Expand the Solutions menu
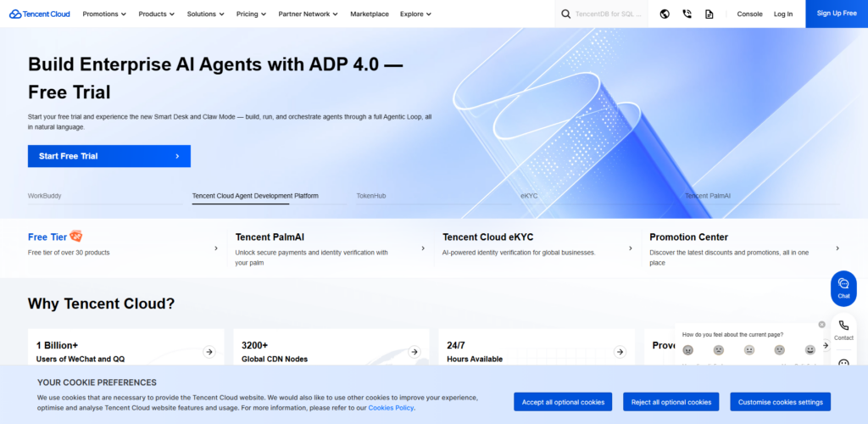 206,14
